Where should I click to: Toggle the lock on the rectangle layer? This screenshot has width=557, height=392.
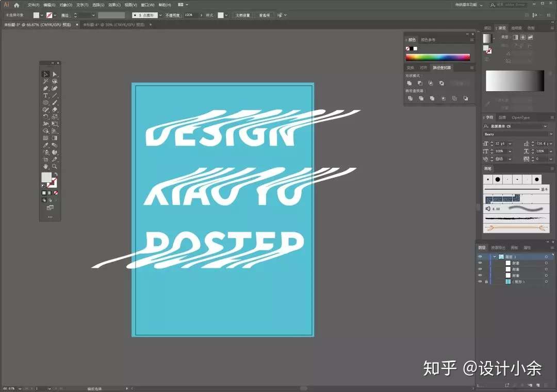[486, 282]
